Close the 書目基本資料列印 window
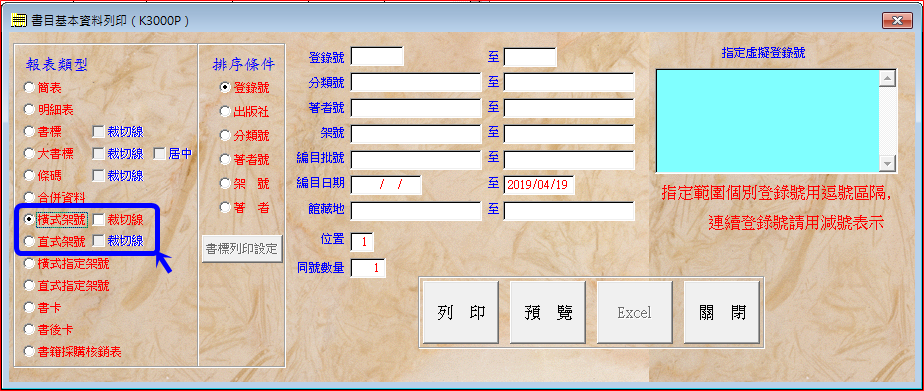 click(897, 21)
